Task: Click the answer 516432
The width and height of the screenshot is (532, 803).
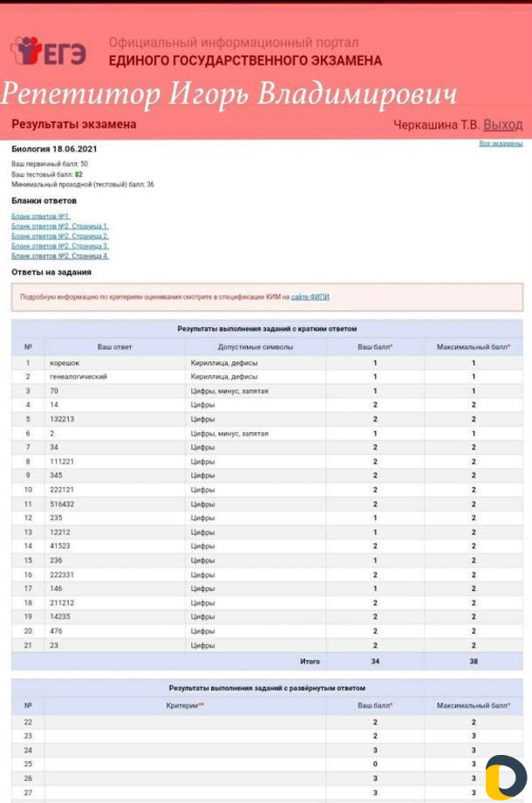Action: point(62,504)
